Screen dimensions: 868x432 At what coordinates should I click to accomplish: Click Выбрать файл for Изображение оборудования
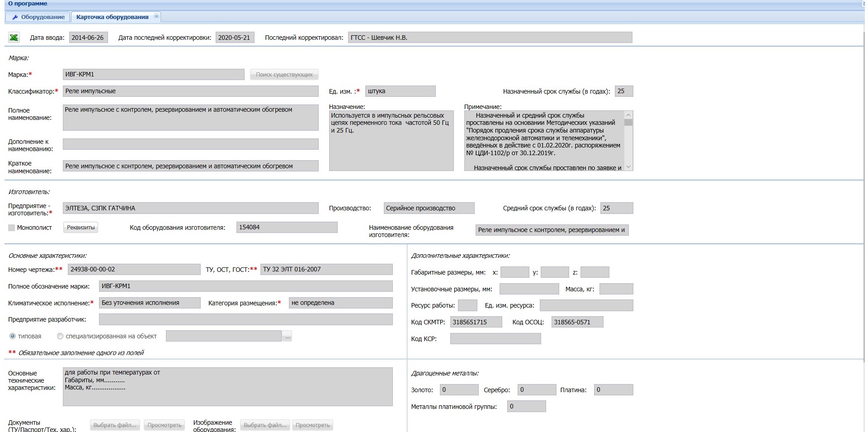tap(265, 425)
